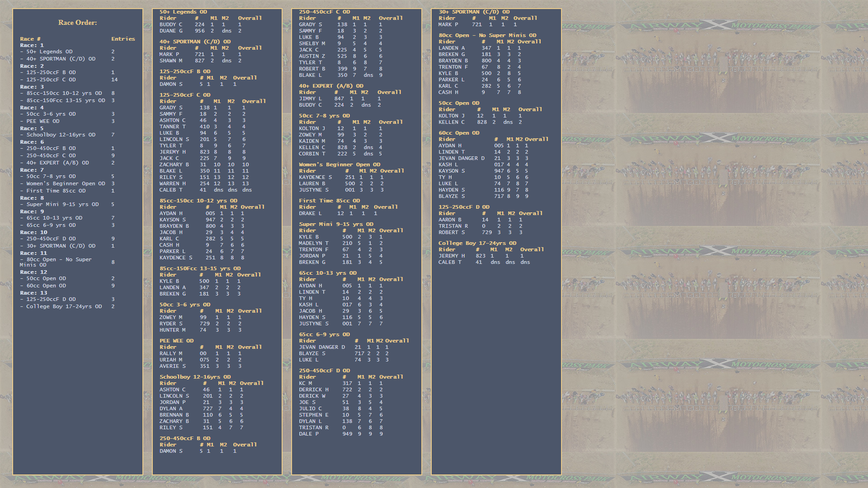This screenshot has width=868, height=488.
Task: Click "80cc Open - No Super Minis OD" results heading
Action: [x=487, y=35]
